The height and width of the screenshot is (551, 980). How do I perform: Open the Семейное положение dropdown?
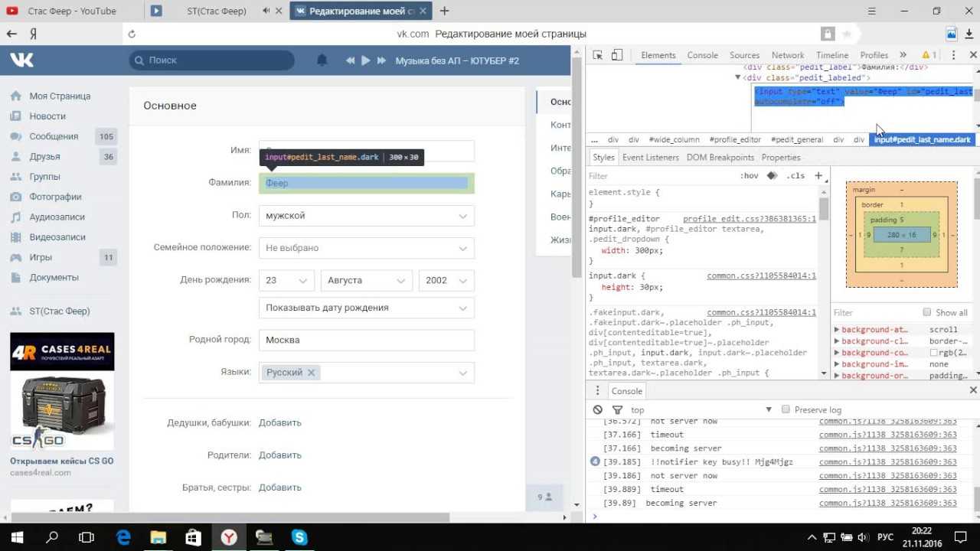click(367, 248)
